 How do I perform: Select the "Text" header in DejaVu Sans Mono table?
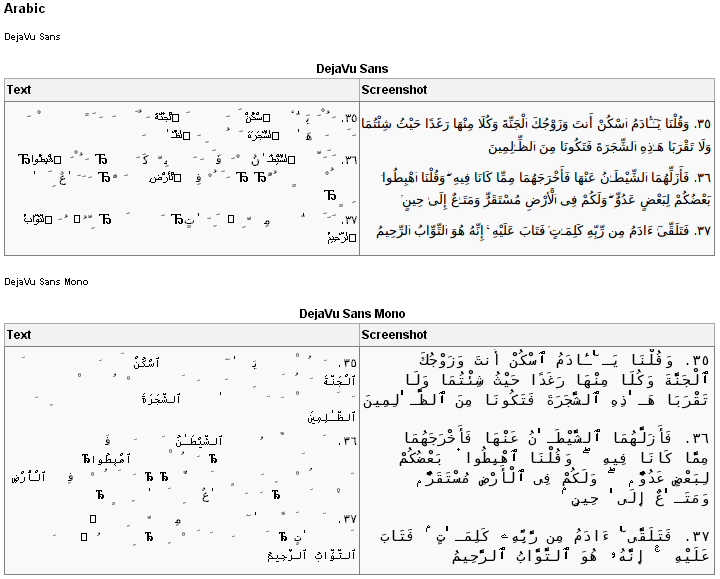(x=19, y=335)
